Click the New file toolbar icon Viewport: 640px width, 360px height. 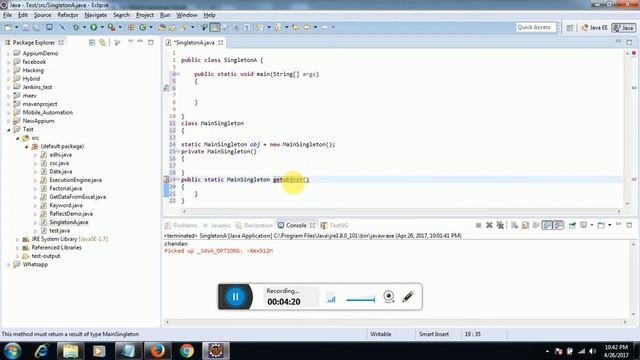[x=8, y=27]
